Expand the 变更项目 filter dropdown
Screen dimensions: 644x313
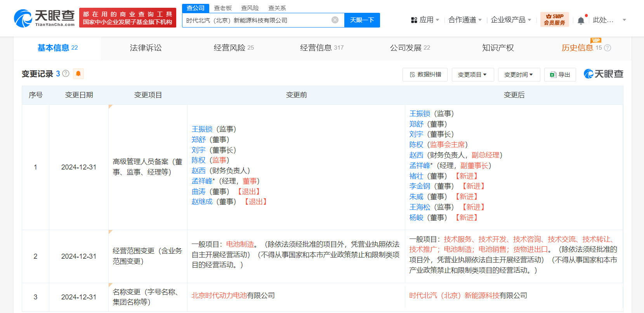tap(473, 74)
